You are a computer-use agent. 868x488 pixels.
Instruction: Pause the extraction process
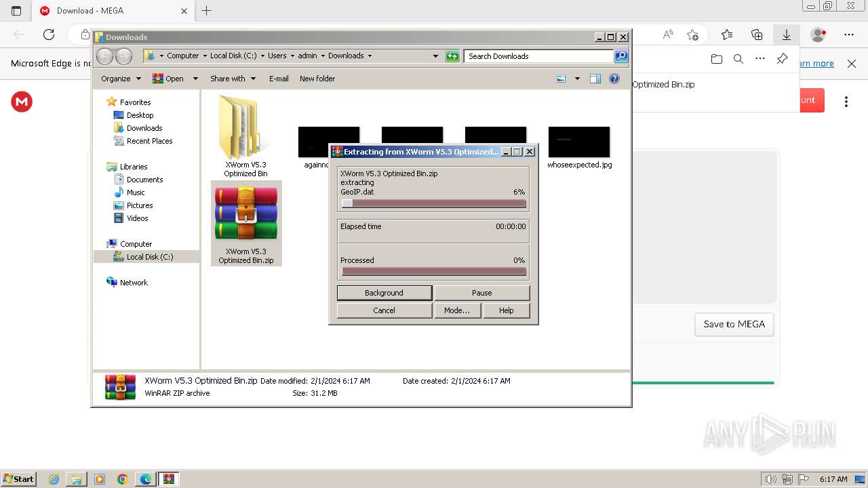point(481,293)
